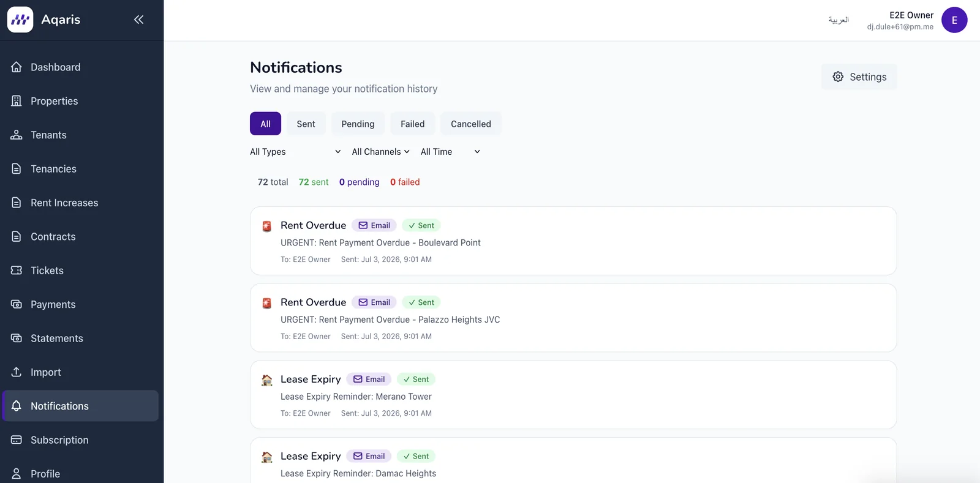Click Email badge on Merano Tower notification

click(x=369, y=380)
